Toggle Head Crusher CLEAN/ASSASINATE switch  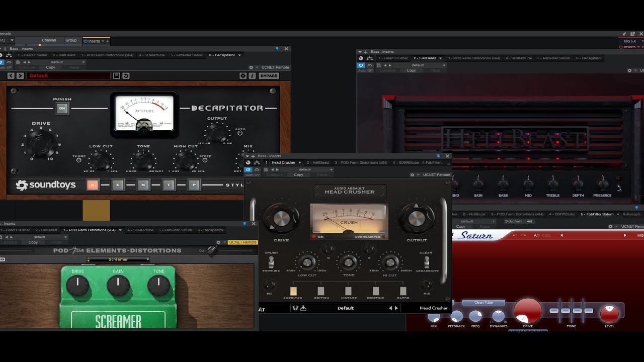point(426,261)
